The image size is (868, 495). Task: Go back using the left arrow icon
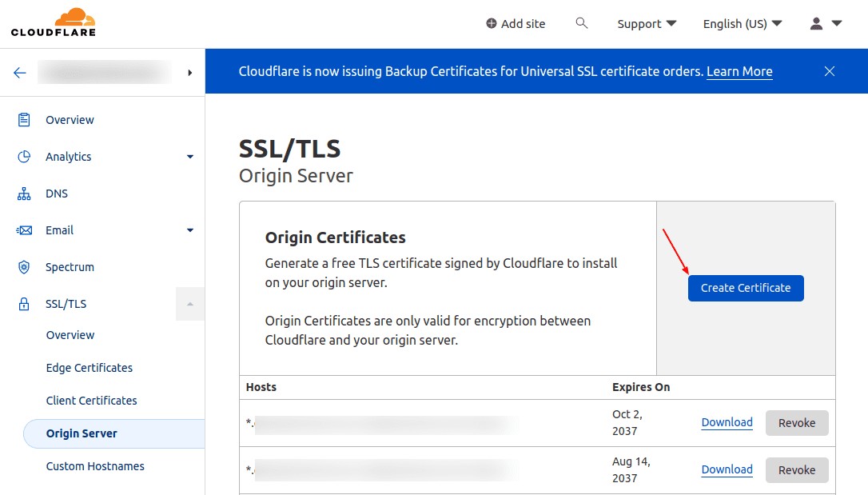pos(19,71)
